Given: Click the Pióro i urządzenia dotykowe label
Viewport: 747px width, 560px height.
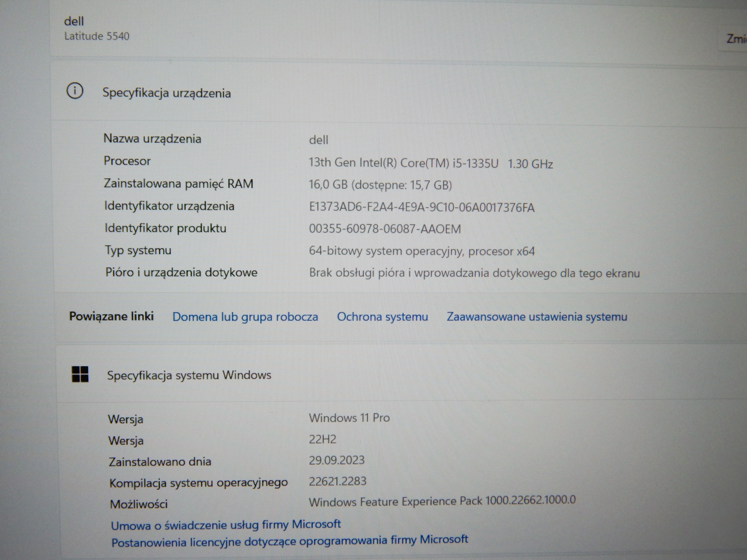Looking at the screenshot, I should pyautogui.click(x=181, y=272).
